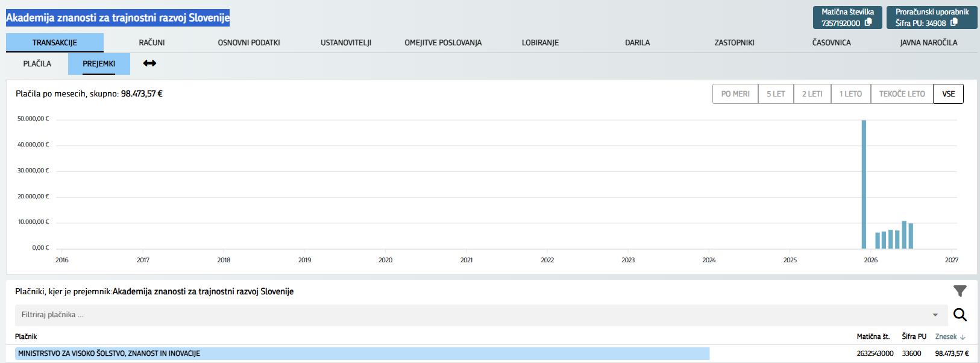Go to the USTANOVITELJI tab
The image size is (980, 363).
[x=346, y=43]
